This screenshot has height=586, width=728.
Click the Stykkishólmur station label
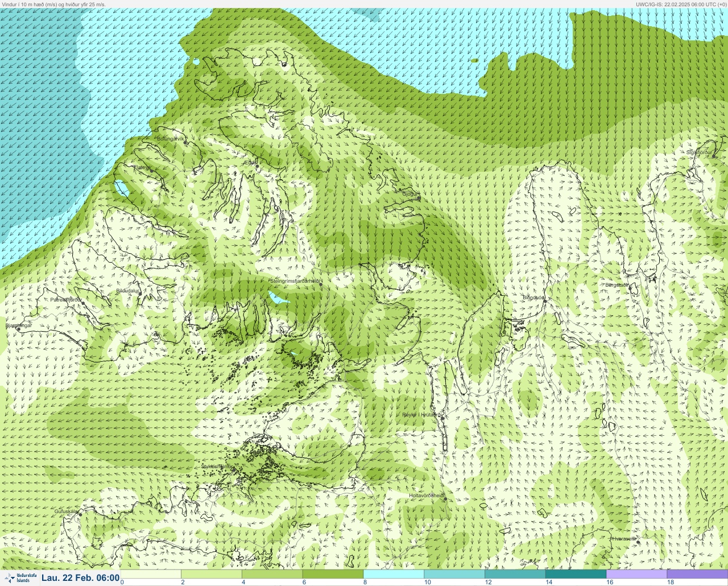tap(217, 467)
